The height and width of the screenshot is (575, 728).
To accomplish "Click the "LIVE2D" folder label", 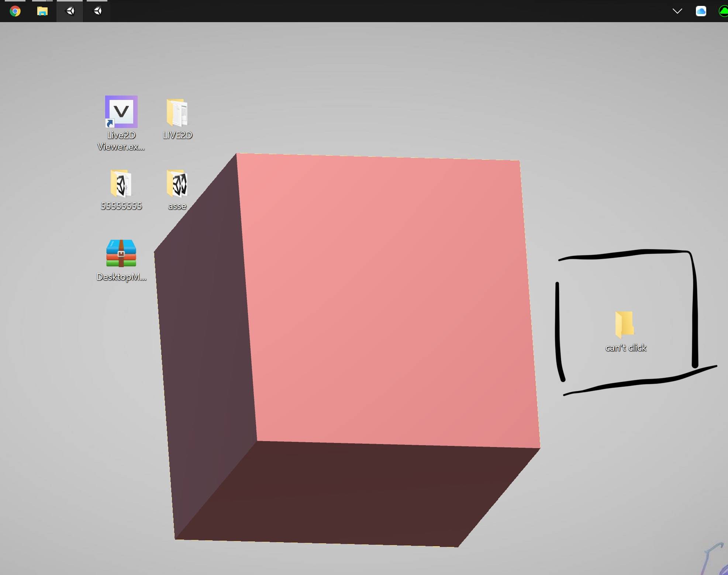I will pyautogui.click(x=177, y=135).
